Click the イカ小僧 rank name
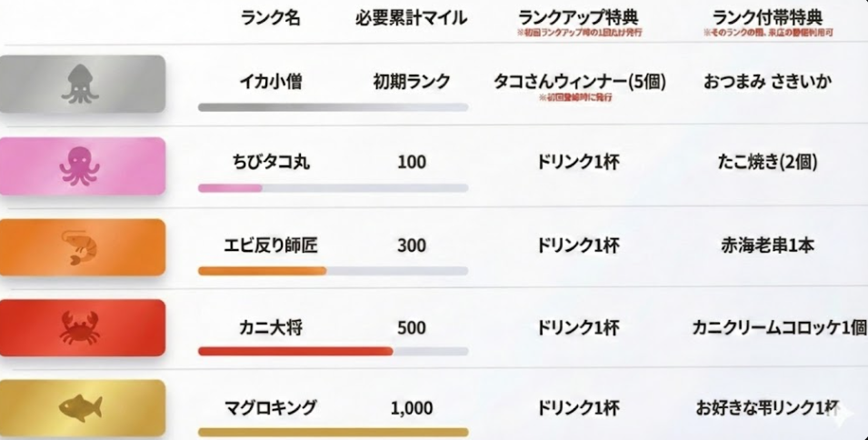The height and width of the screenshot is (440, 868). pos(271,82)
